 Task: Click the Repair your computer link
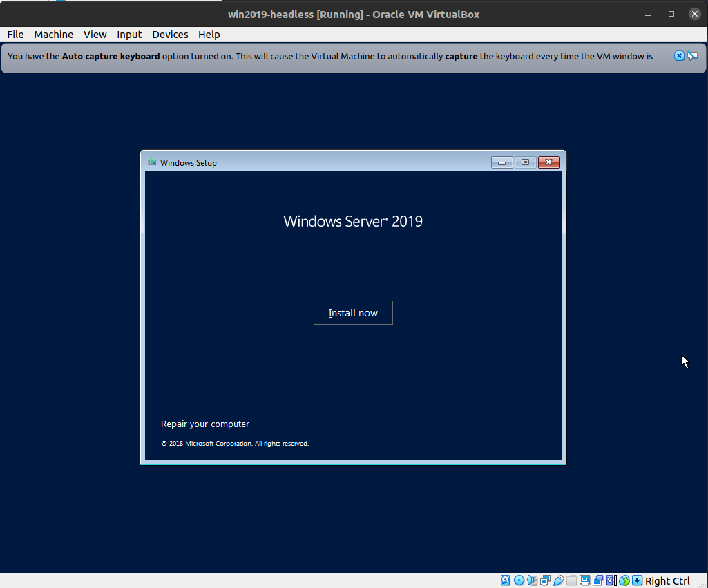[205, 424]
